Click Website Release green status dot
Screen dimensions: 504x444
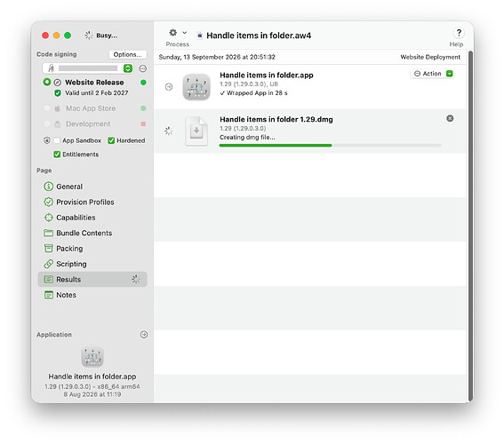[x=143, y=83]
